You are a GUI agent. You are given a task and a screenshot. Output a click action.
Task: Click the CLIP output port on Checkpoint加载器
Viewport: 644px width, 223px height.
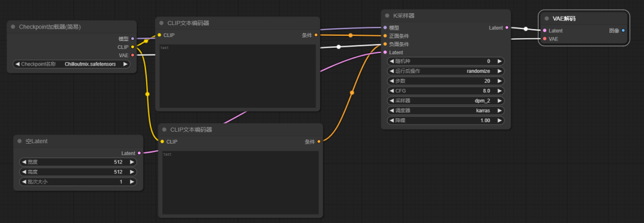pos(132,47)
